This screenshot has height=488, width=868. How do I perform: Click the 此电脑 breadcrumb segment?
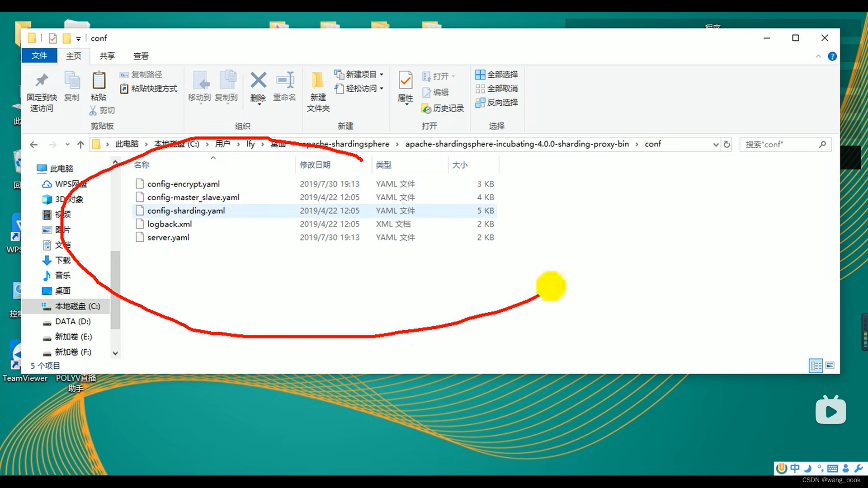coord(127,144)
